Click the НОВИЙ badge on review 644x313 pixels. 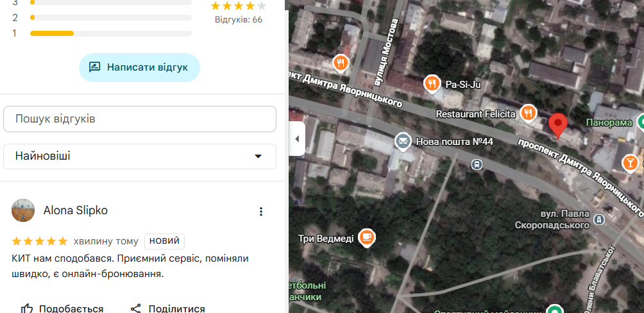coord(164,241)
